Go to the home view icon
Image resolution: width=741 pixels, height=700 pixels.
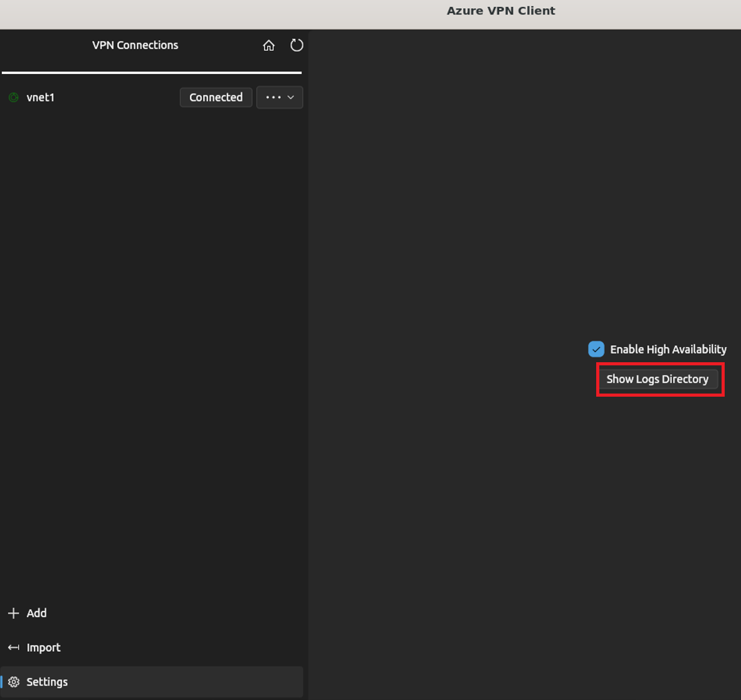point(268,45)
